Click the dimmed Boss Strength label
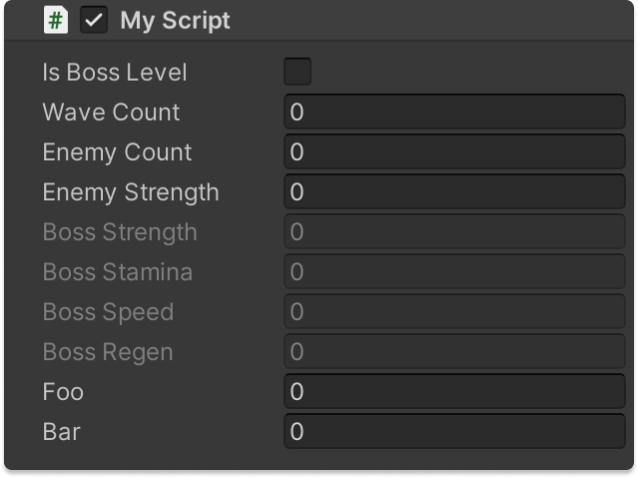 [x=119, y=232]
